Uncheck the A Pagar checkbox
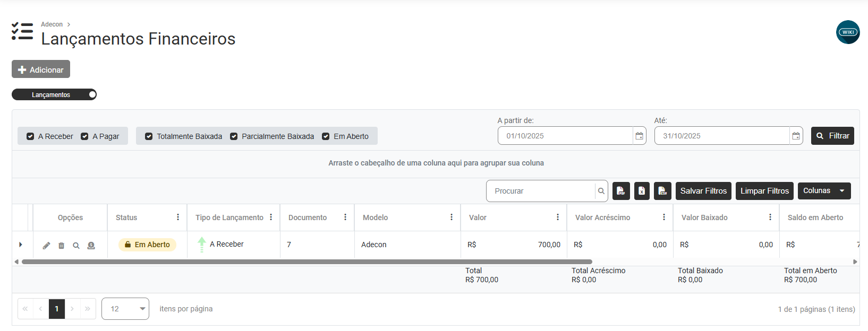 click(84, 136)
